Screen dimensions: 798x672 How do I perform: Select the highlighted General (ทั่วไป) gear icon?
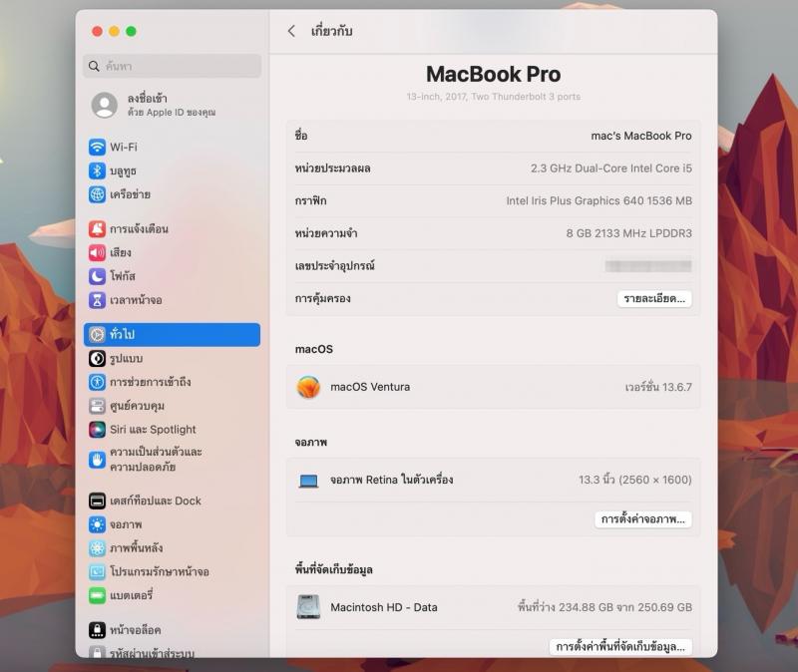click(x=97, y=334)
